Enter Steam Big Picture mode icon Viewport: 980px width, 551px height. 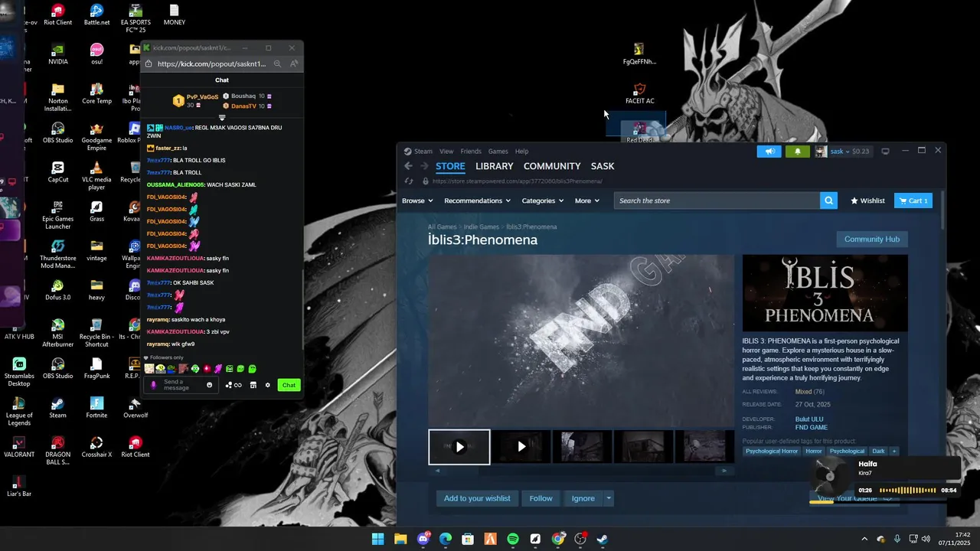pos(885,152)
